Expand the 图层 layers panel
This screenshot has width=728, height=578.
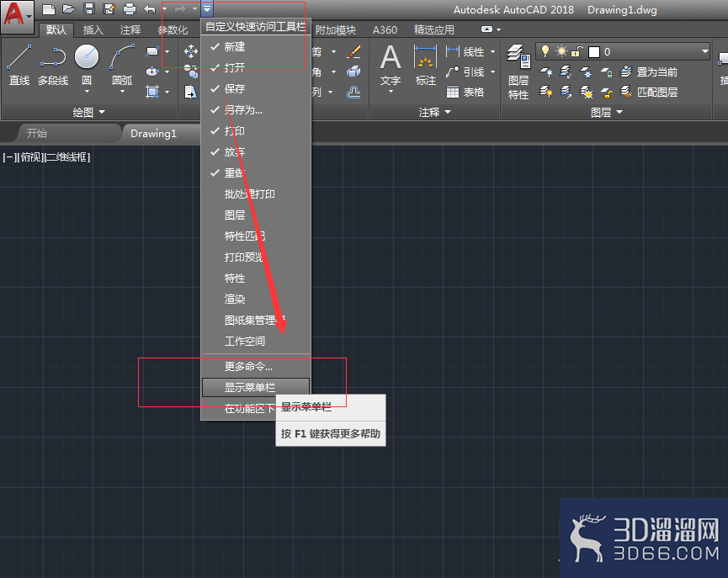tap(606, 112)
